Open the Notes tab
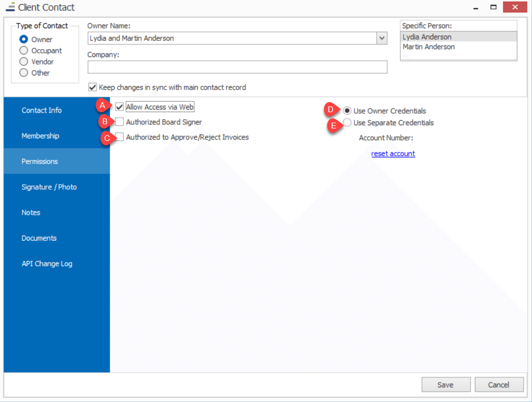 pyautogui.click(x=57, y=212)
